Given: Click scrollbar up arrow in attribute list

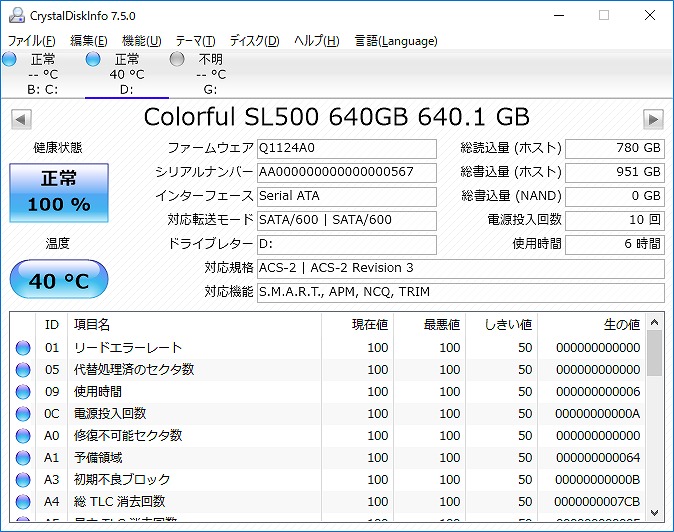Looking at the screenshot, I should point(654,323).
